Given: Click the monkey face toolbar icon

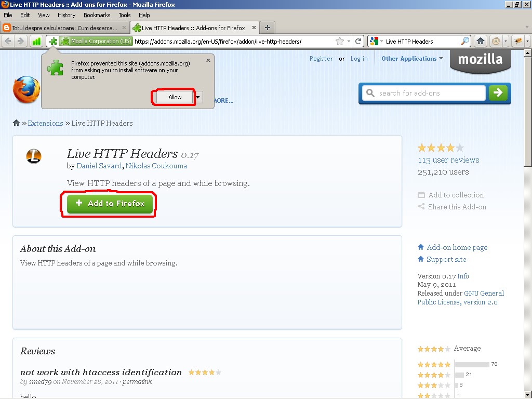Looking at the screenshot, I should (496, 42).
